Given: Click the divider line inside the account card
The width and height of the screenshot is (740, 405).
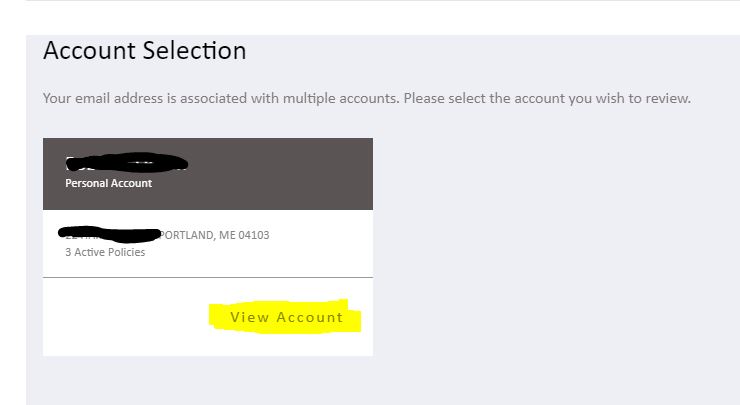Looking at the screenshot, I should tap(208, 278).
